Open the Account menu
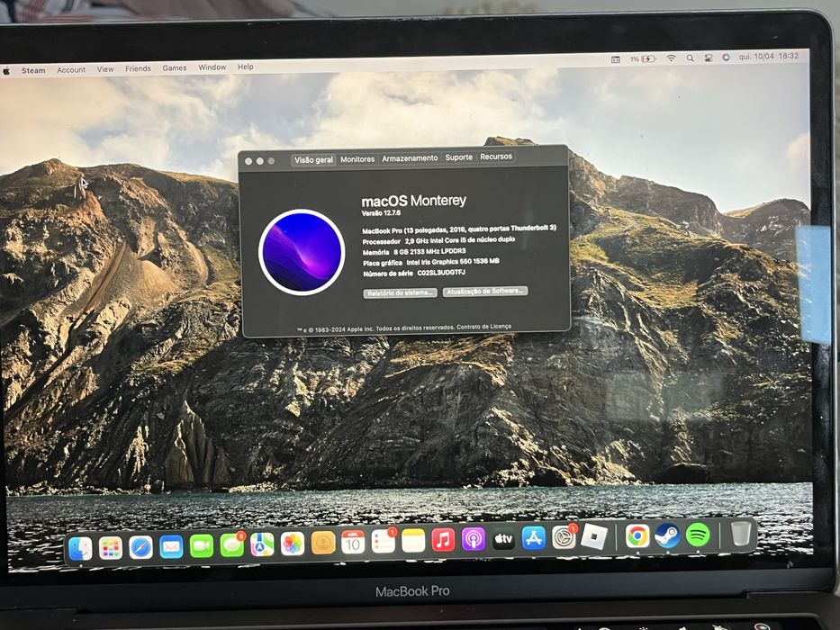The image size is (840, 630). [71, 69]
